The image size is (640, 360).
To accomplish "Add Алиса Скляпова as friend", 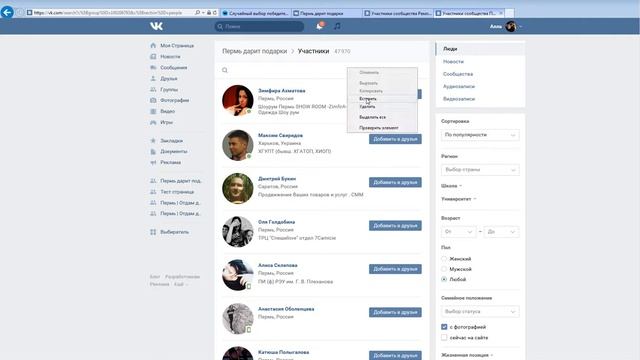I will point(395,269).
